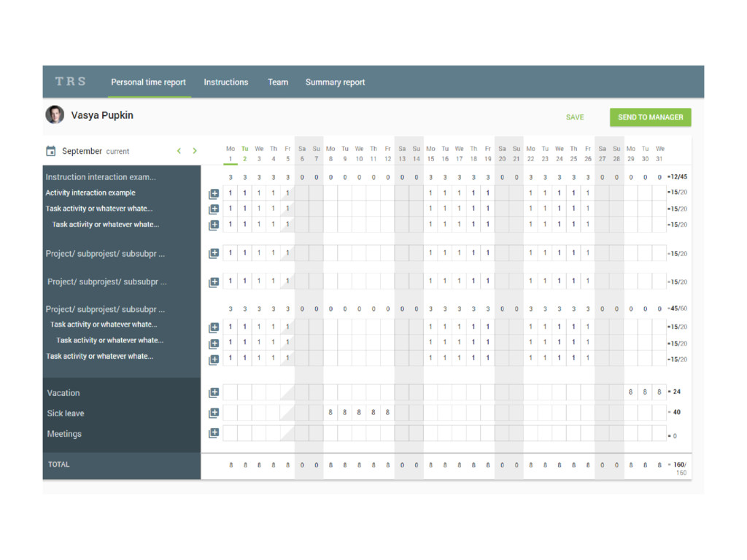Screen dimensions: 747x560
Task: Go to the Summary report tab
Action: [x=335, y=82]
